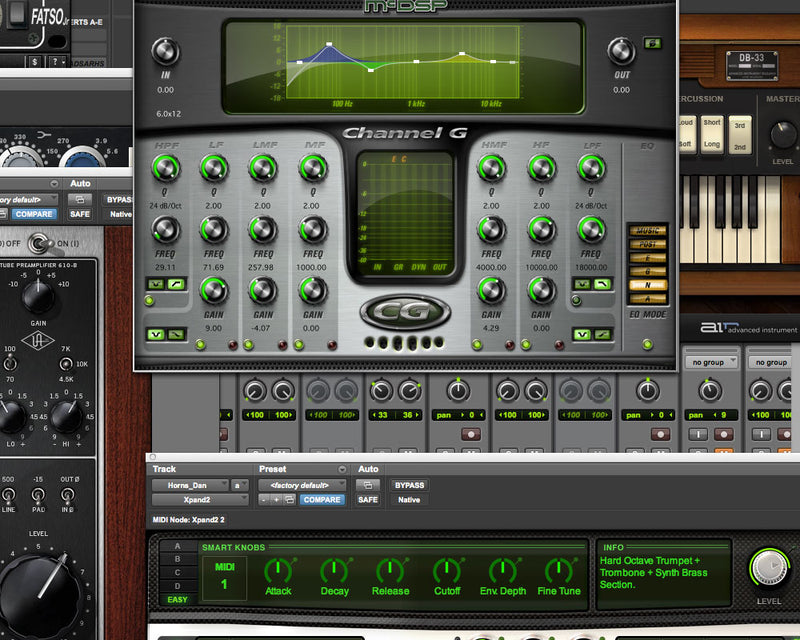Switch to part A tab in Xpand2
Screen dimensions: 800x640
[178, 547]
